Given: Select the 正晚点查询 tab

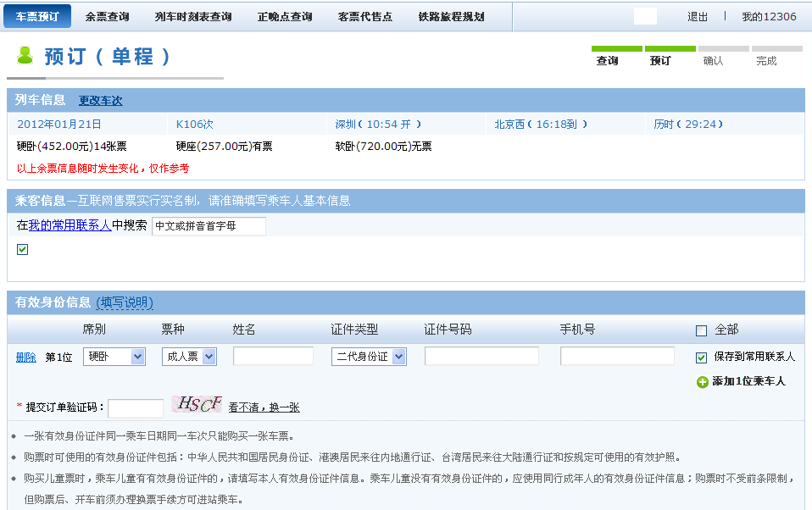Looking at the screenshot, I should click(285, 16).
